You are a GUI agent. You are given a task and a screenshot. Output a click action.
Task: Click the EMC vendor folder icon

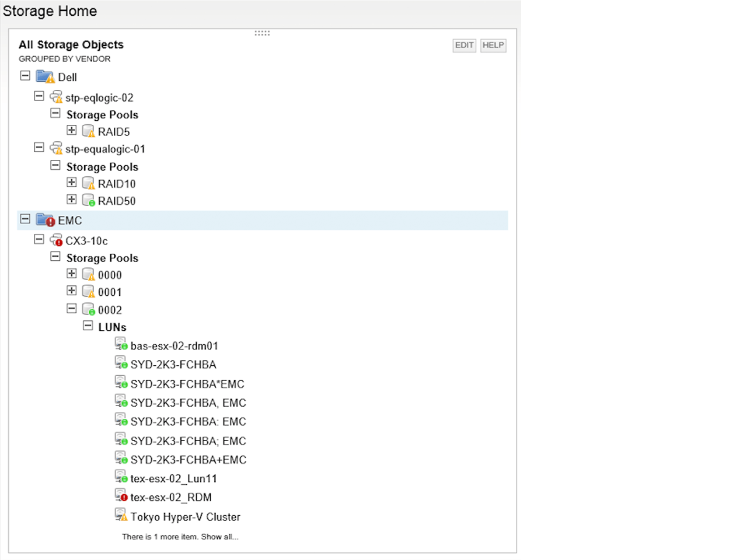pos(45,220)
